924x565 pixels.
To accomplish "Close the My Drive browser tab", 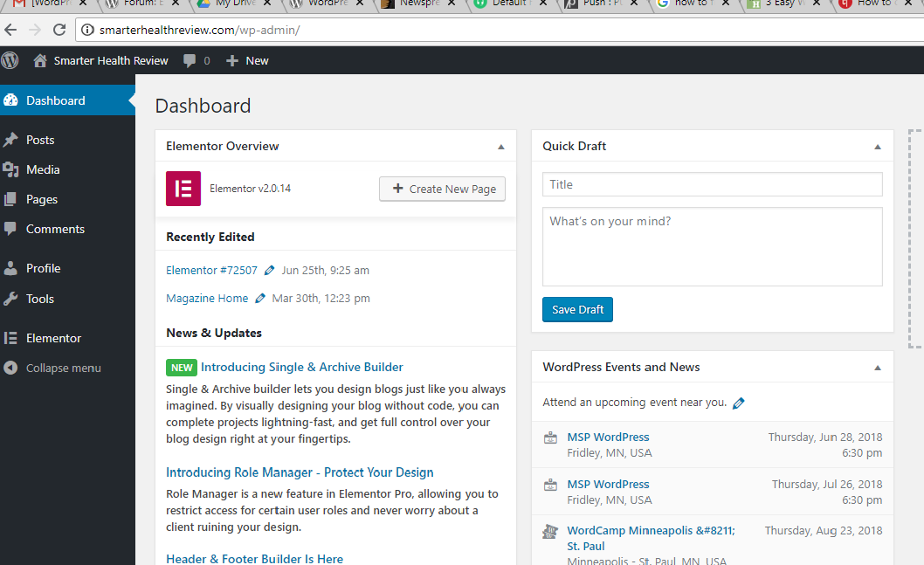I will click(x=267, y=3).
